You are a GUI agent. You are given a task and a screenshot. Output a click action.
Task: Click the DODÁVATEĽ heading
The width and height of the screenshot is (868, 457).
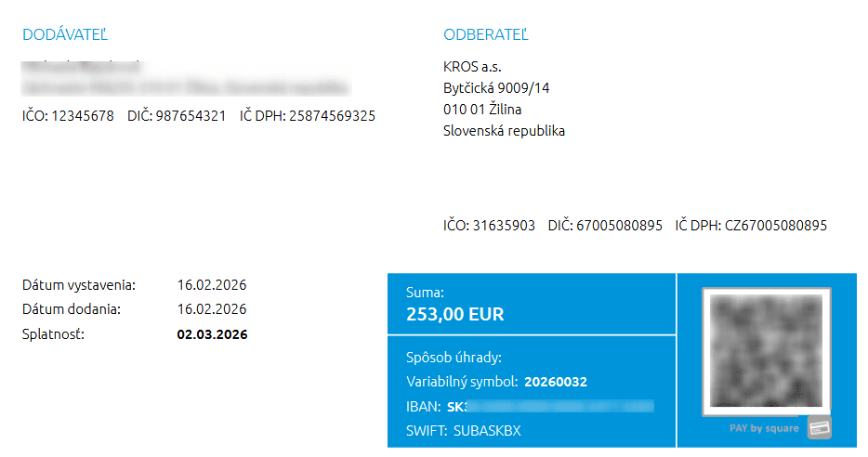(x=65, y=35)
